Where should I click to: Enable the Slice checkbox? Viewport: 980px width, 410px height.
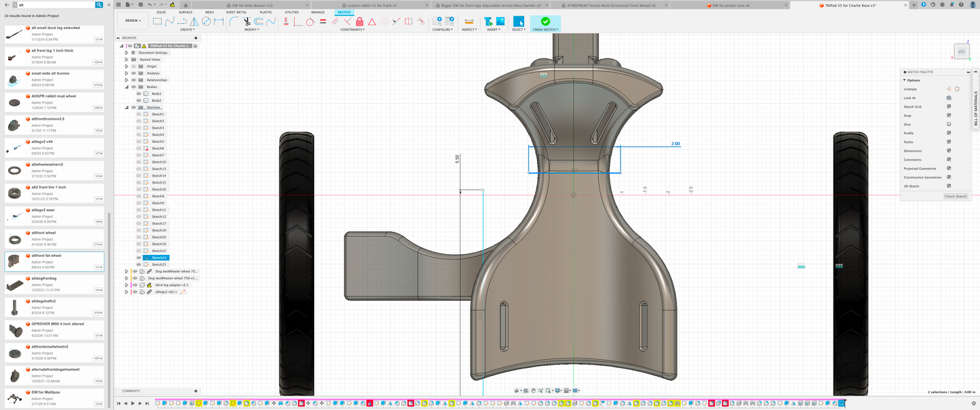[x=949, y=124]
